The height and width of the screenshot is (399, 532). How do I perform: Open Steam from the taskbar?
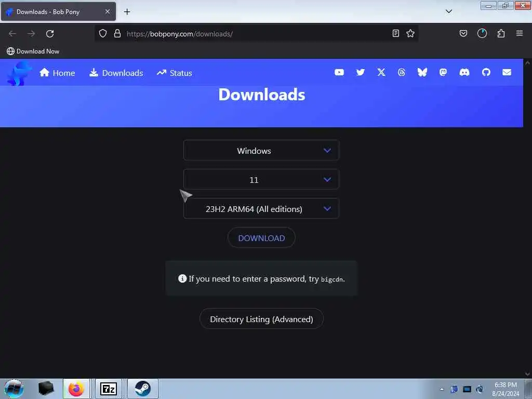point(143,389)
